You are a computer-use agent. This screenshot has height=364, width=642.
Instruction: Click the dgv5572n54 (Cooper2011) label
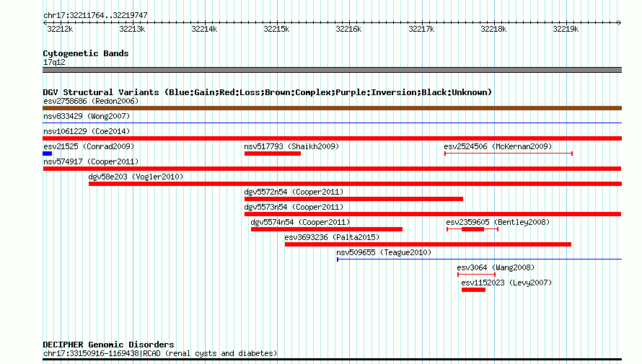pyautogui.click(x=294, y=192)
